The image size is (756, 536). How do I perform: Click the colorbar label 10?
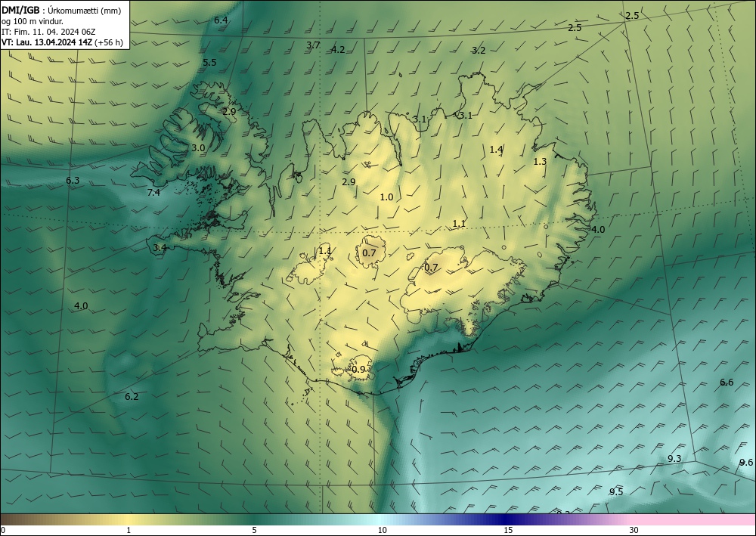click(382, 530)
